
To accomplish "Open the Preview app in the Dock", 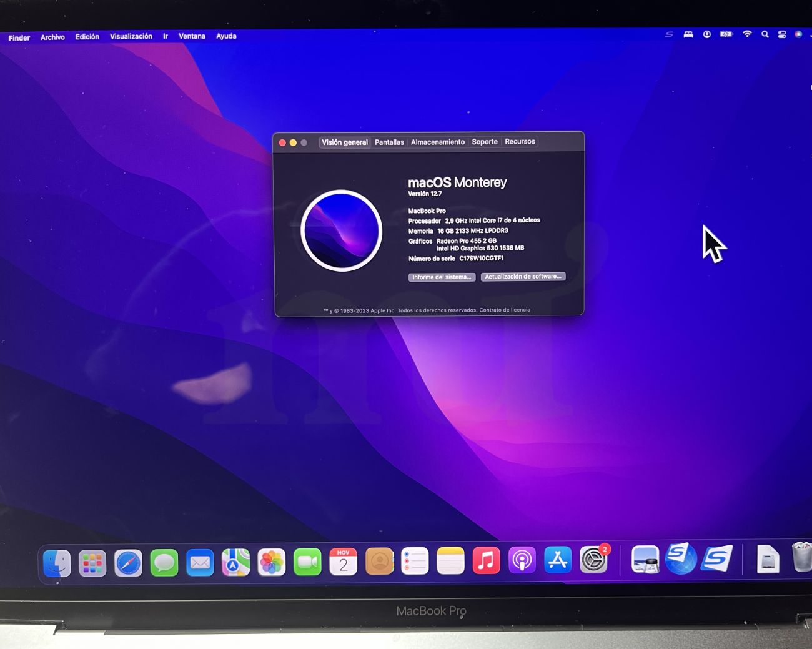I will pyautogui.click(x=645, y=559).
